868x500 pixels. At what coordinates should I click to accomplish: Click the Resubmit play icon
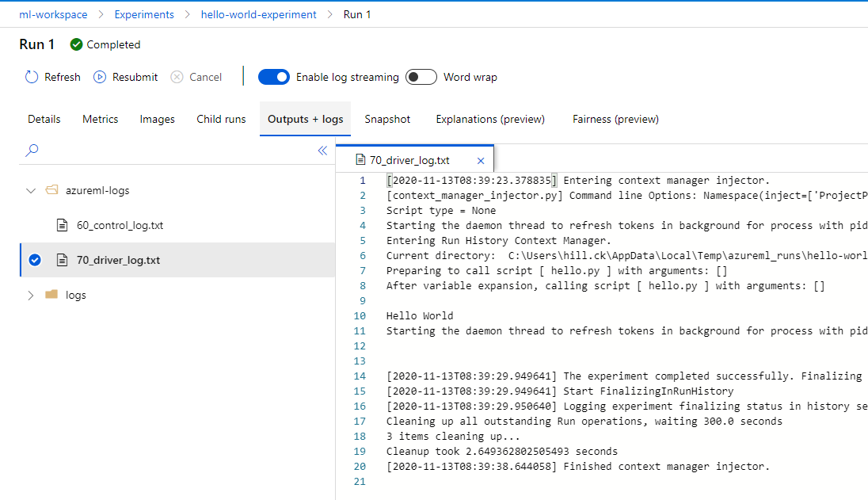(100, 77)
